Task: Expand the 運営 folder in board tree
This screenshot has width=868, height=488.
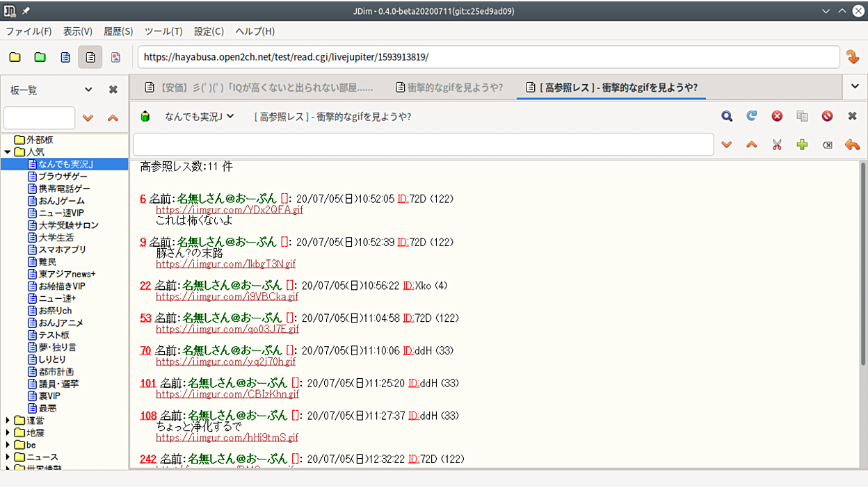Action: [8, 420]
